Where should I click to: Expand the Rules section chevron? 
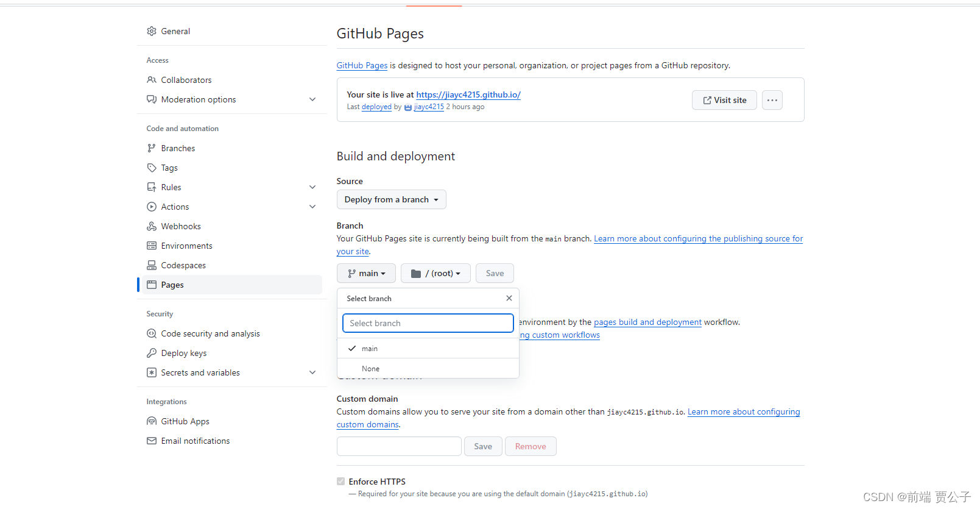312,187
